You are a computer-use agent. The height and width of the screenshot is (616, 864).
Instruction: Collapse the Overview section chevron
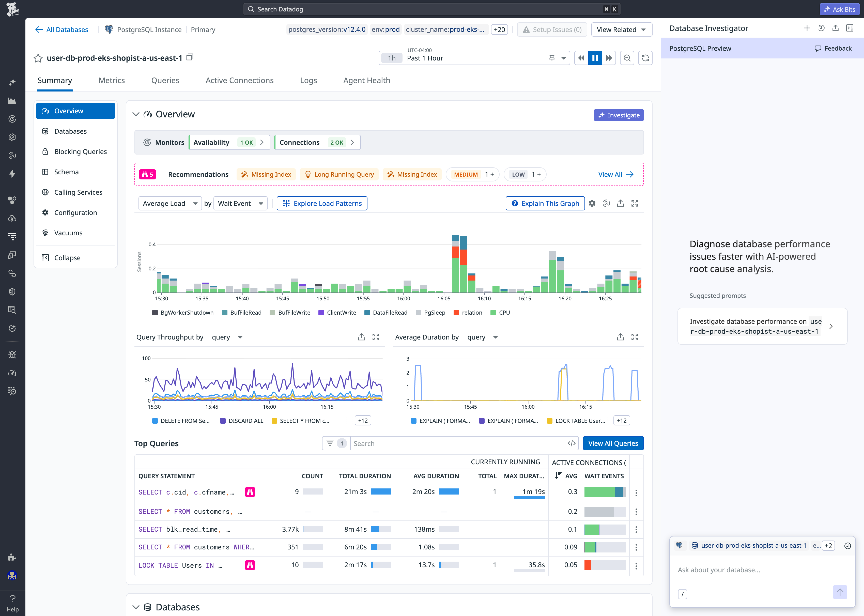click(x=136, y=114)
